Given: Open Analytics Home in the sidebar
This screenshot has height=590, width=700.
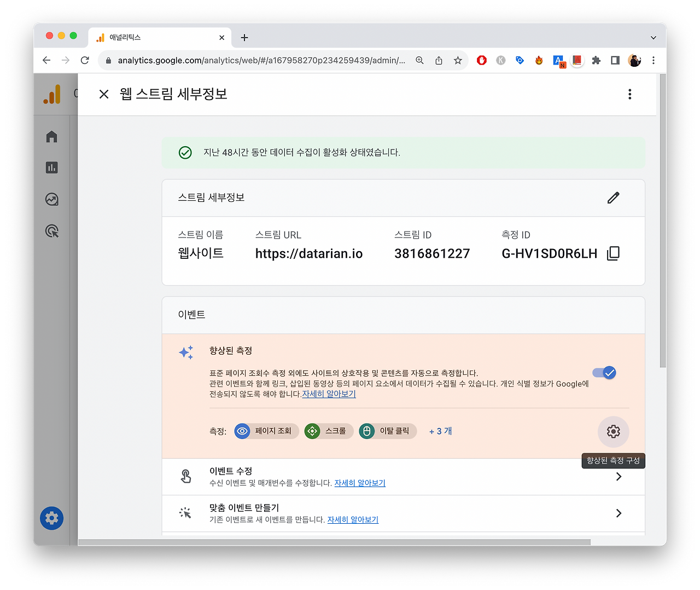Looking at the screenshot, I should coord(52,136).
